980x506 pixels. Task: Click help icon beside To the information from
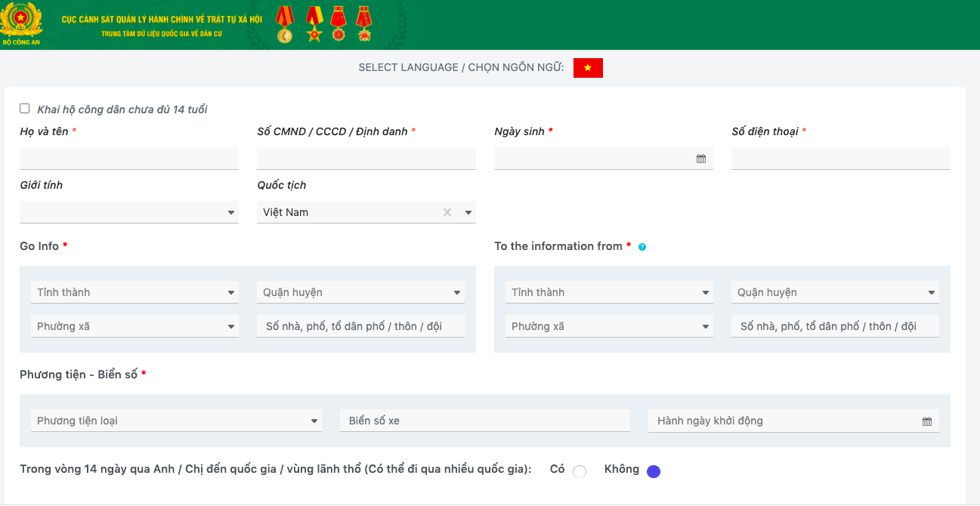point(642,247)
